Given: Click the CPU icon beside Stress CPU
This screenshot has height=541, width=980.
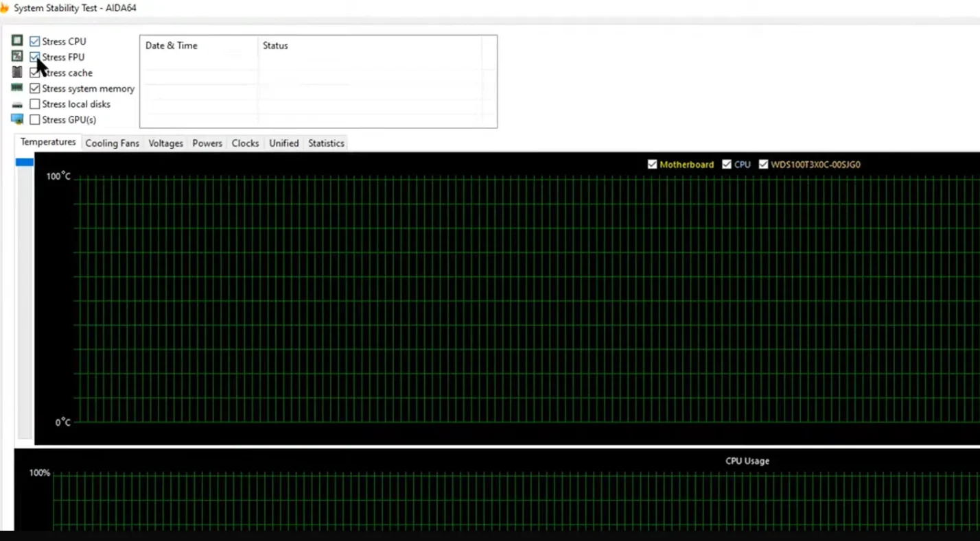Looking at the screenshot, I should click(17, 41).
